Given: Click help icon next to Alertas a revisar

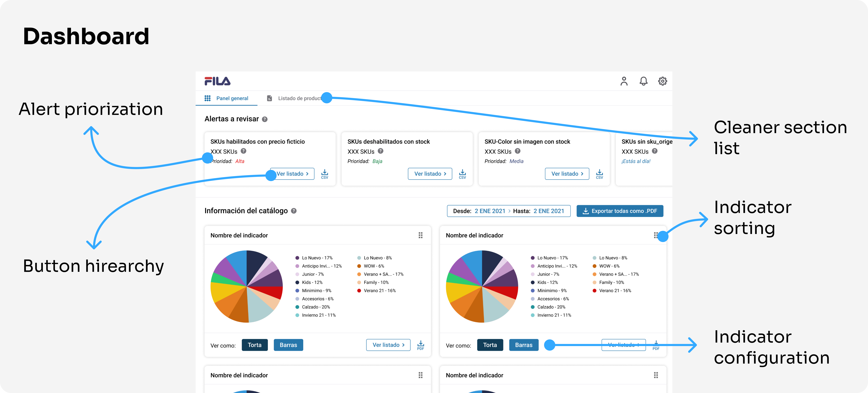Looking at the screenshot, I should [x=265, y=119].
